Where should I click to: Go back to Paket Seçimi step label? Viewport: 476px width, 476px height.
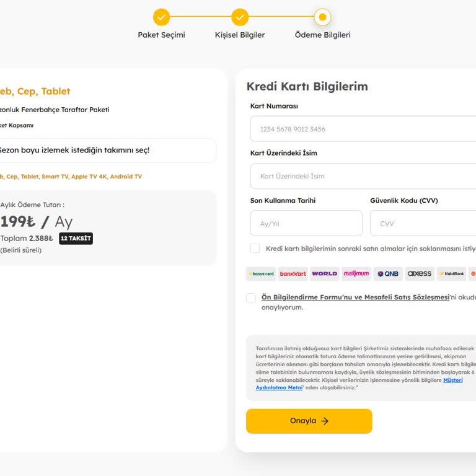tap(161, 35)
